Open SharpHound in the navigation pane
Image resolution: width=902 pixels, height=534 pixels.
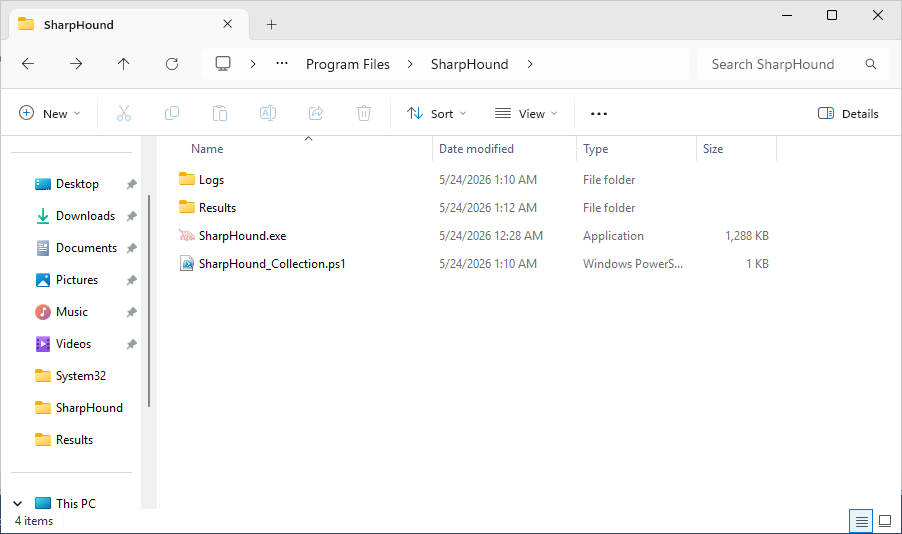tap(89, 408)
